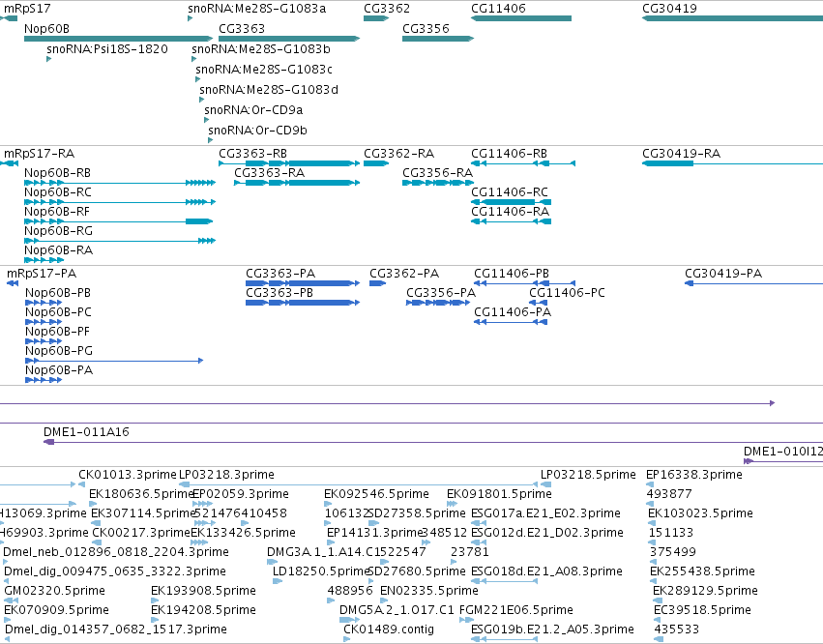
Task: Select EK255438.5prime EST label
Action: [x=702, y=571]
